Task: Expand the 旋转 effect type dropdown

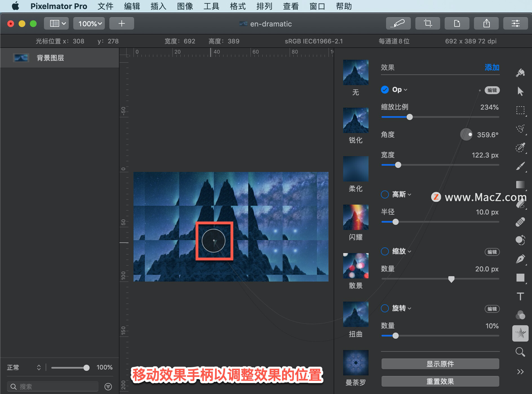Action: 402,308
